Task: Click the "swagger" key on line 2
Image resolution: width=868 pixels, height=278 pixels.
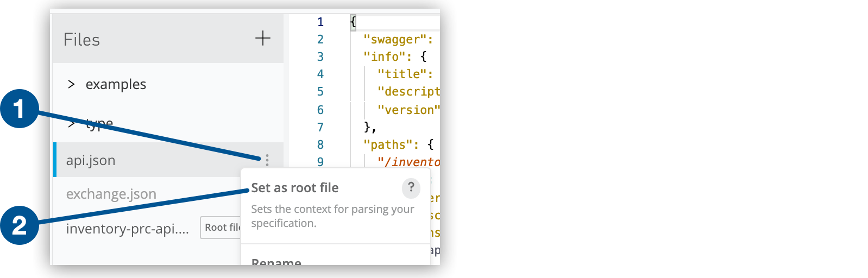Action: [x=395, y=40]
